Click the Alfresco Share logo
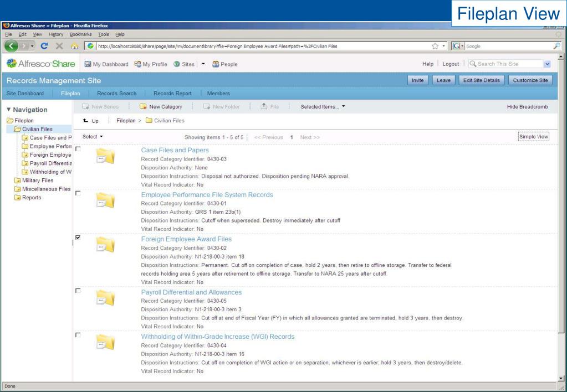The image size is (567, 392). click(x=41, y=64)
